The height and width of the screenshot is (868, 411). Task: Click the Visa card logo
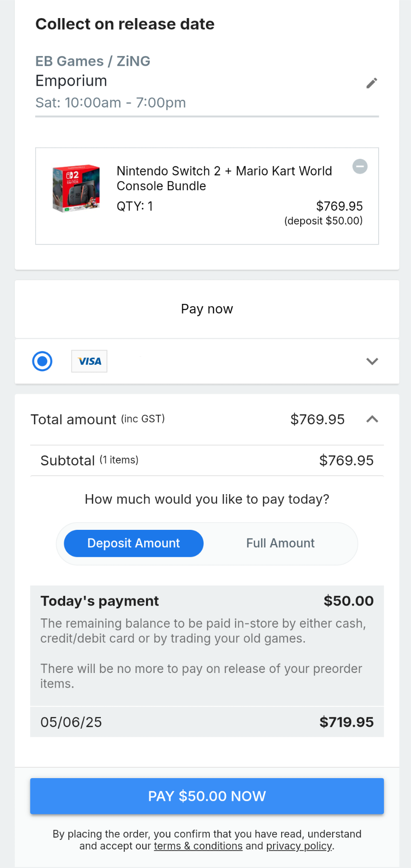tap(89, 361)
